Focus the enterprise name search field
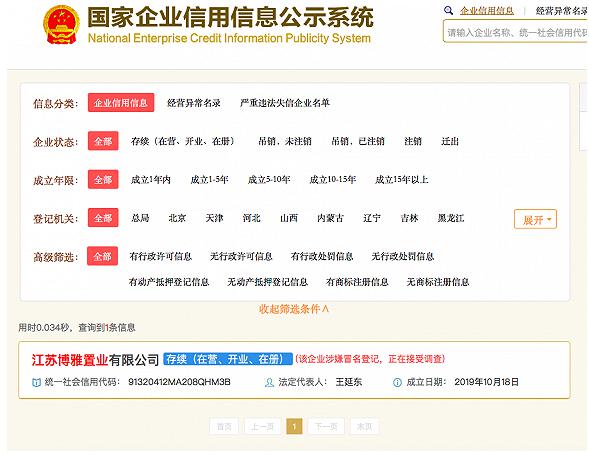The image size is (589, 456). [x=516, y=32]
